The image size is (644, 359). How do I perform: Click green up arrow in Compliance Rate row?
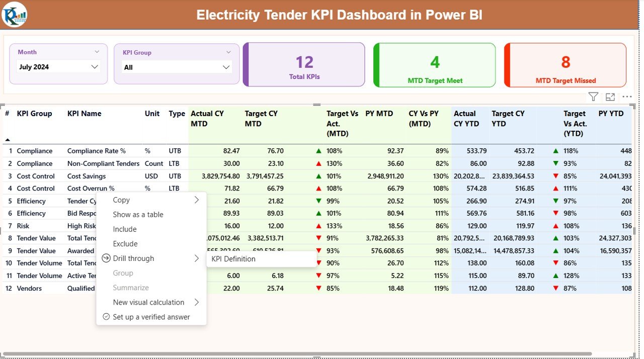[318, 151]
